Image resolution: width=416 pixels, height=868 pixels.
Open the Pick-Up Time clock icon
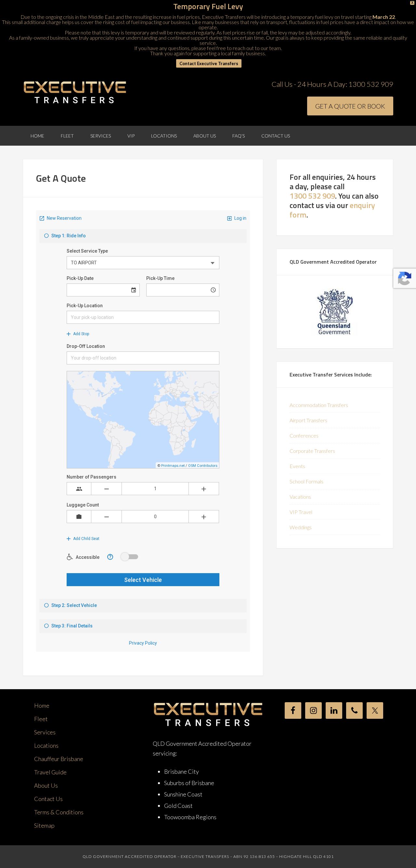pos(213,290)
